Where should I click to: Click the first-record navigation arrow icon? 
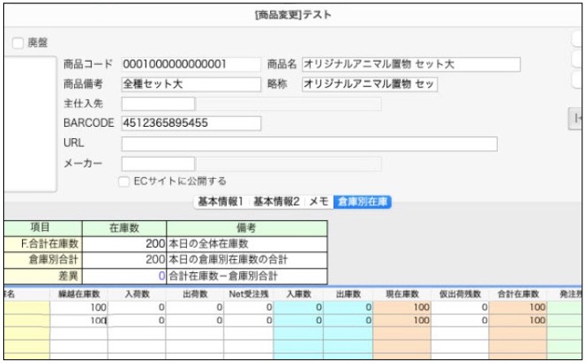(578, 119)
